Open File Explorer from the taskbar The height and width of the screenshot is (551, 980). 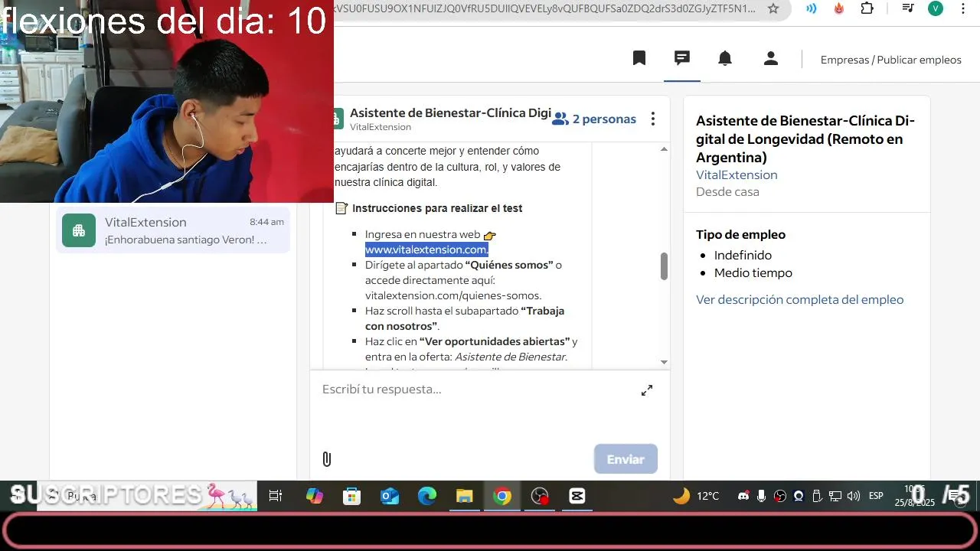pyautogui.click(x=464, y=496)
